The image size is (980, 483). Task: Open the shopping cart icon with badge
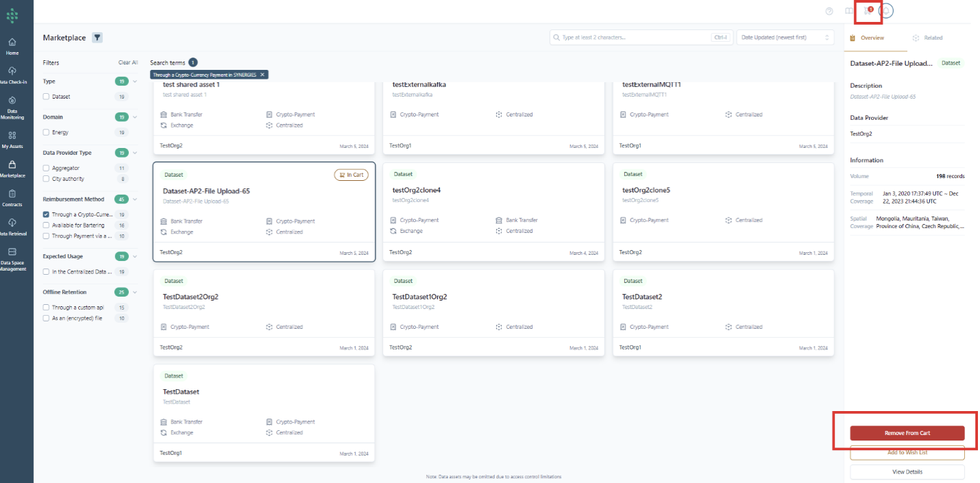[x=868, y=11]
